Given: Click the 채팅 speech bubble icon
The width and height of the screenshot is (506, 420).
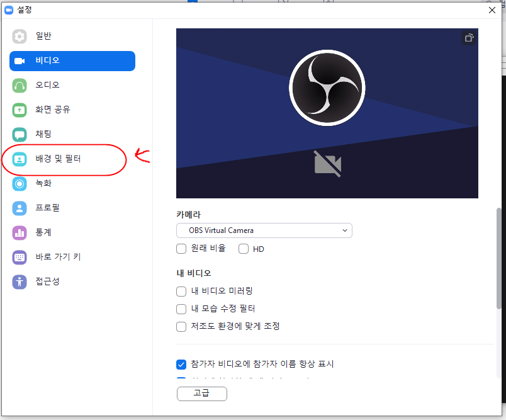Looking at the screenshot, I should [20, 135].
